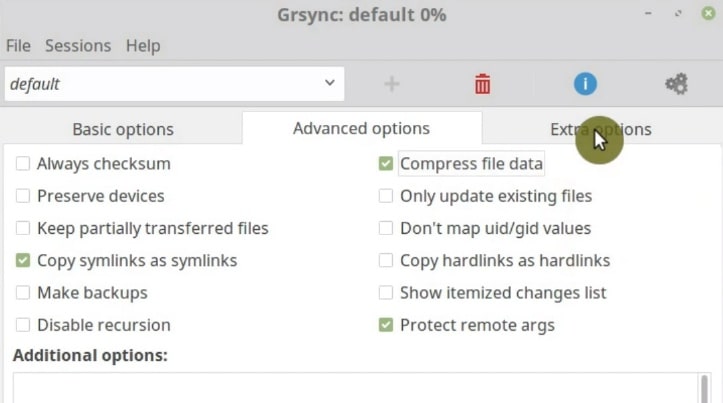Uncheck Compress file data
Screen dimensions: 723x403
click(385, 163)
